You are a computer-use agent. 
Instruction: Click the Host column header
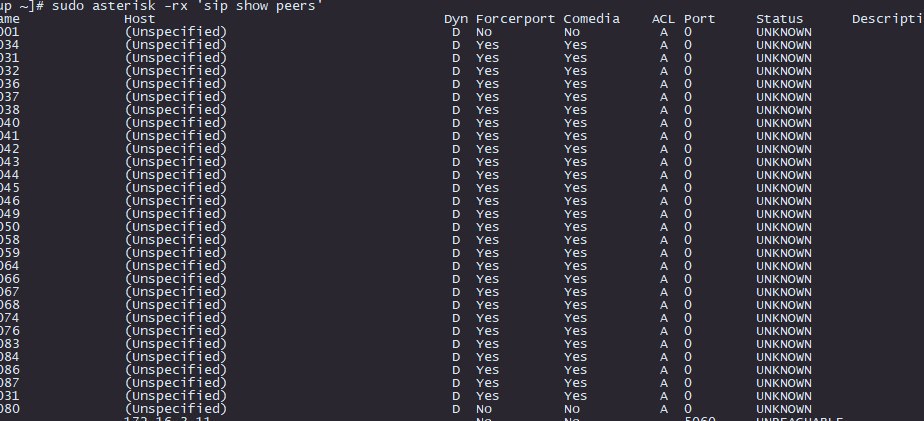coord(140,19)
